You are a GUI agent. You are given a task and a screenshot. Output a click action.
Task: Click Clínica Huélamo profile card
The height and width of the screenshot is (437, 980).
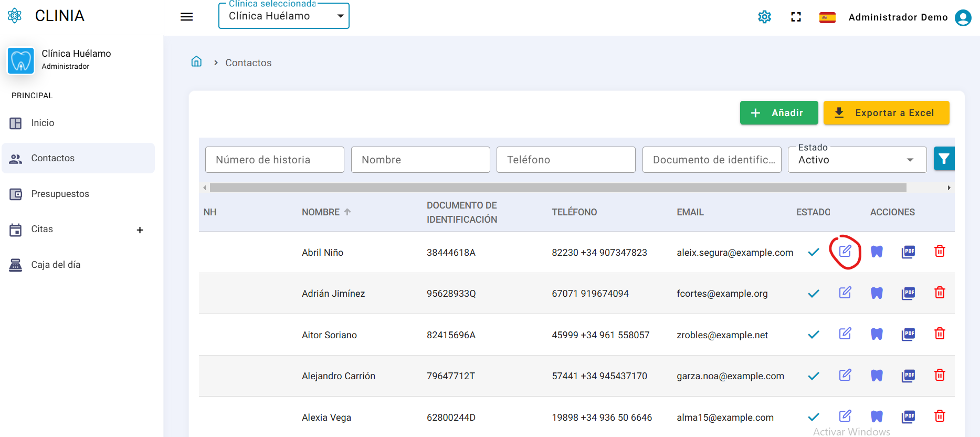tap(60, 60)
